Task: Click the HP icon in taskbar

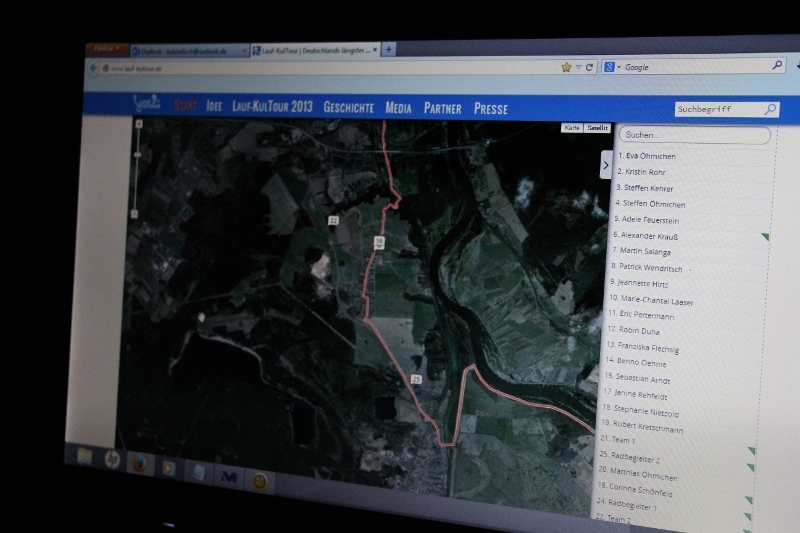Action: point(111,461)
